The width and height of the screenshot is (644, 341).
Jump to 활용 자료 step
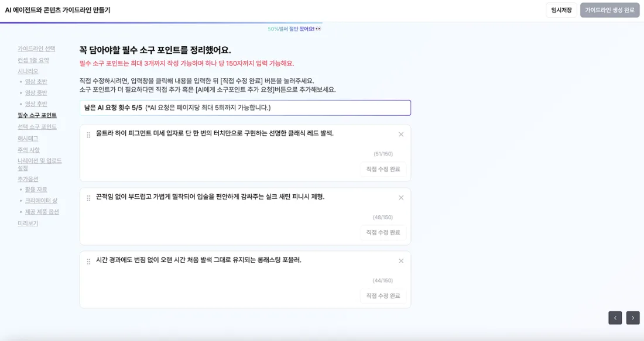coord(36,190)
